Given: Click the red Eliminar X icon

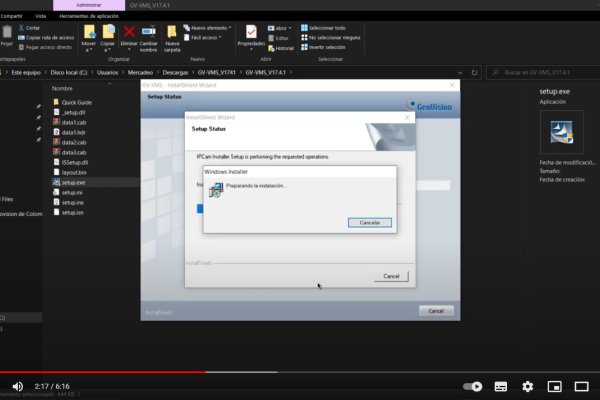Looking at the screenshot, I should click(x=129, y=32).
